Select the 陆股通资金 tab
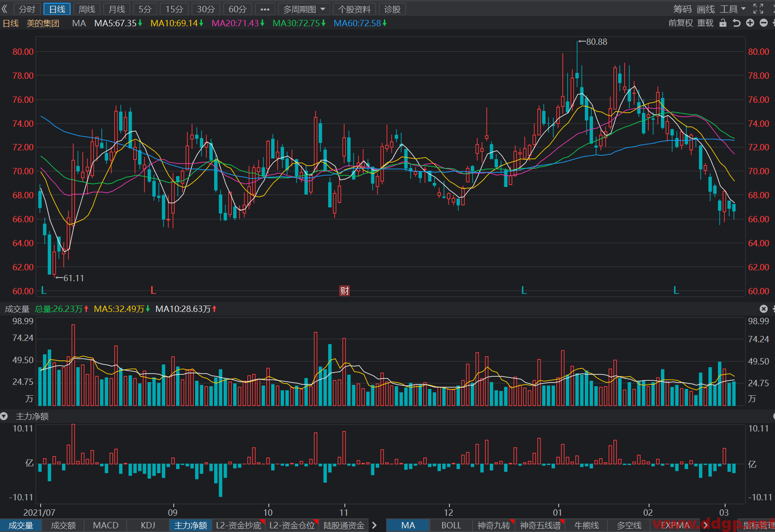The image size is (775, 532). tap(344, 525)
